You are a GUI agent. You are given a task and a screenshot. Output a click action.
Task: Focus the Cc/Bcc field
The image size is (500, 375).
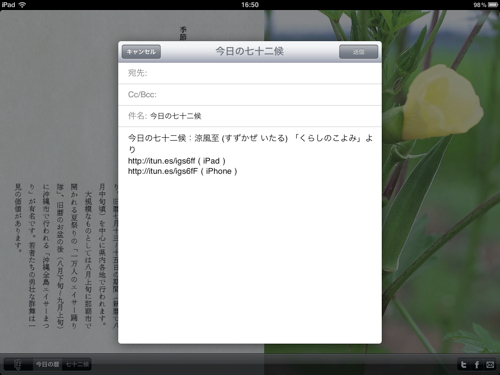click(250, 95)
